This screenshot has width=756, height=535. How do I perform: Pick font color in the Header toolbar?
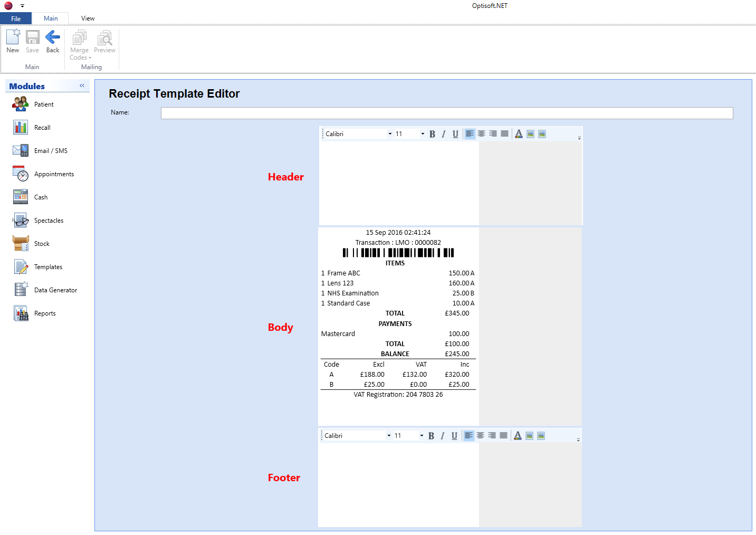[x=519, y=134]
